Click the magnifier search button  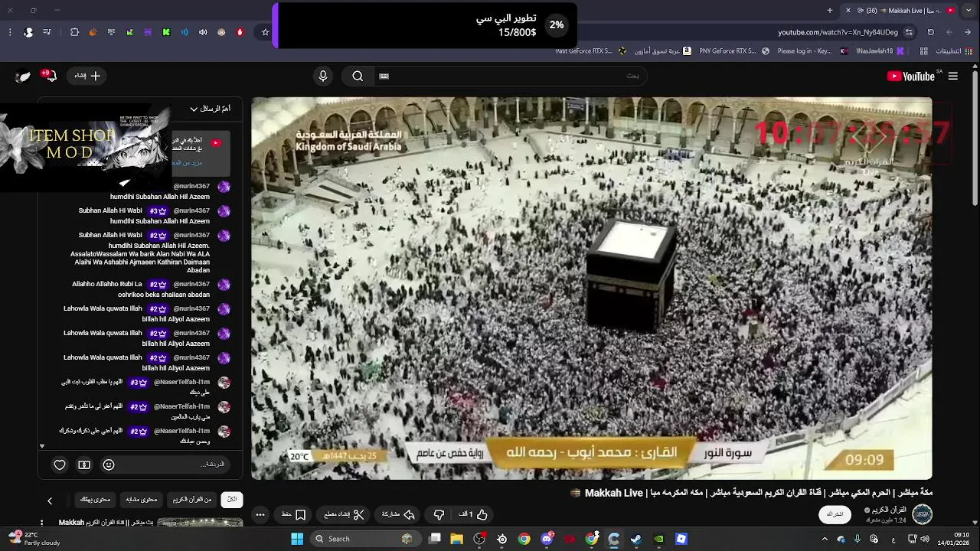pyautogui.click(x=358, y=76)
